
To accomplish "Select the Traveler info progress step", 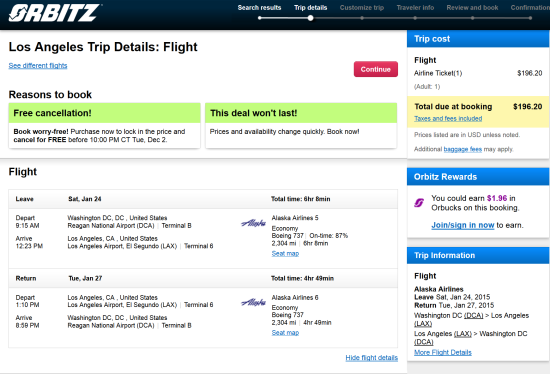I will (x=415, y=7).
